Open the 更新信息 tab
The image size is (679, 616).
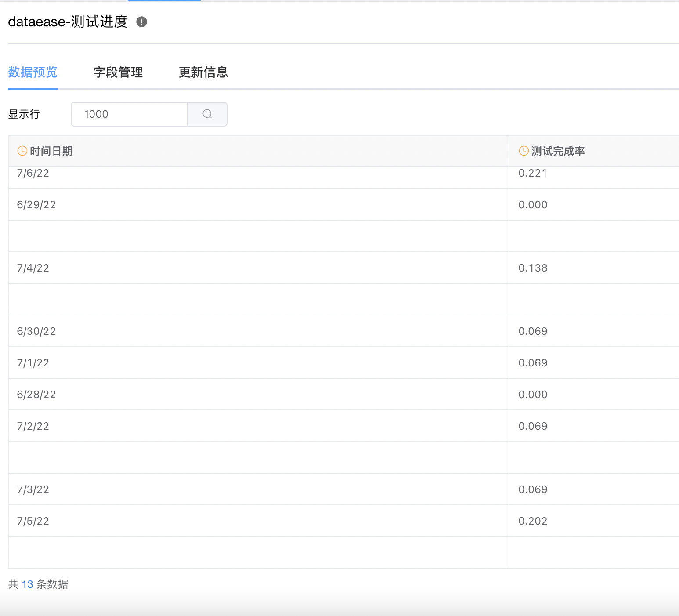click(x=203, y=72)
